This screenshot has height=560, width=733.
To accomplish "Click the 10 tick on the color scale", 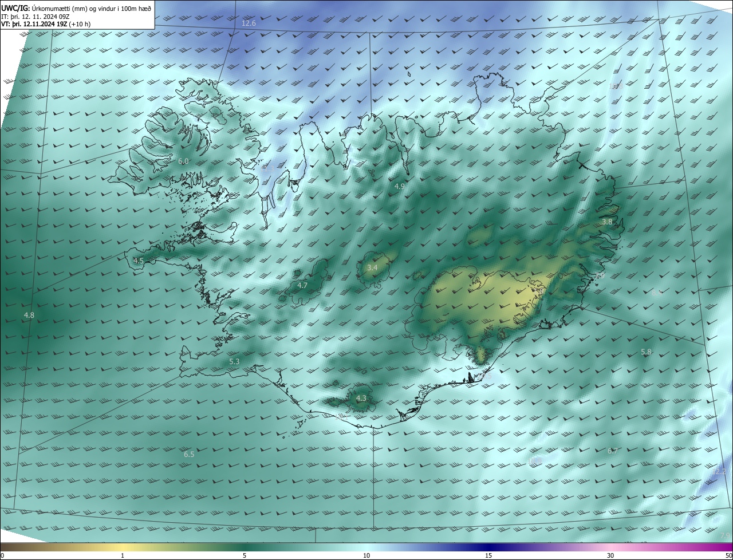I will click(366, 555).
